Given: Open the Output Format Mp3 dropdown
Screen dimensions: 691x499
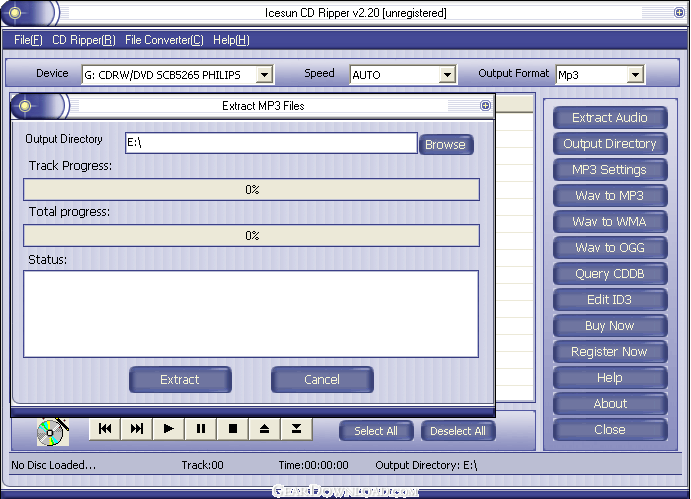Looking at the screenshot, I should pyautogui.click(x=635, y=74).
